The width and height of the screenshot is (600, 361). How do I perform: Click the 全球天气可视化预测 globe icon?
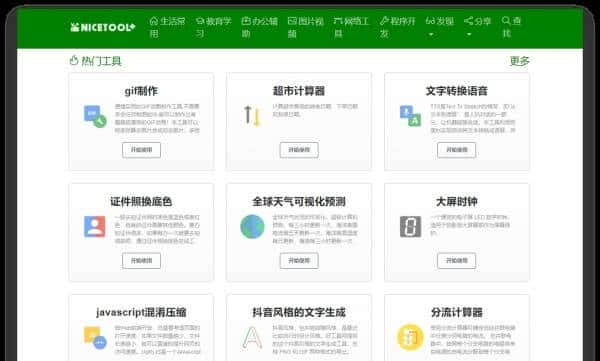pos(252,227)
